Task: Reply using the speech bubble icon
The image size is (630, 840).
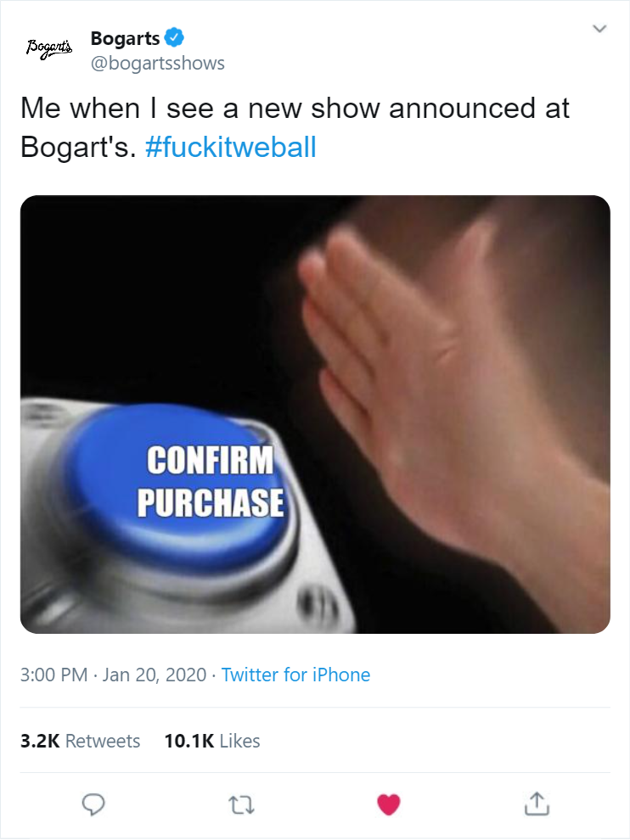Action: pos(93,803)
